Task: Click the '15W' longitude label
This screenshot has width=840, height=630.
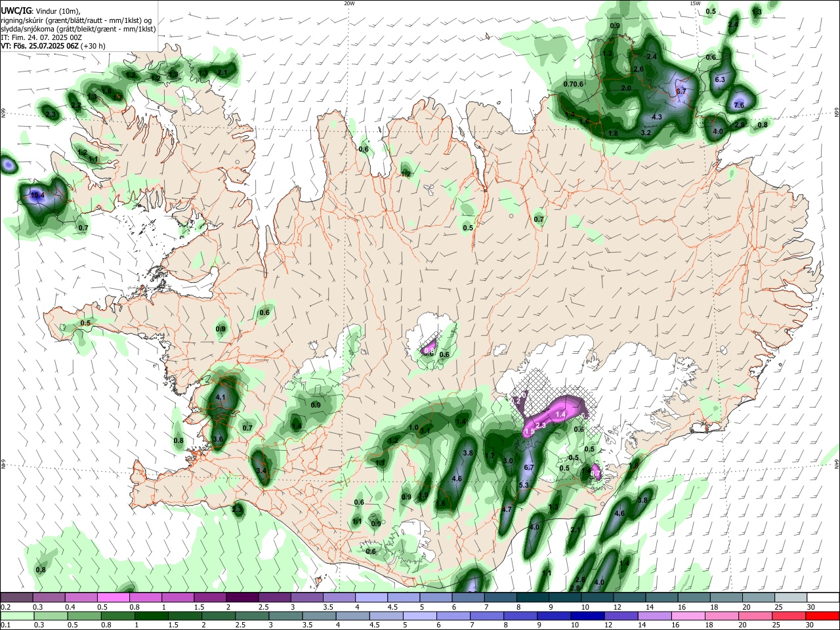Action: coord(695,3)
